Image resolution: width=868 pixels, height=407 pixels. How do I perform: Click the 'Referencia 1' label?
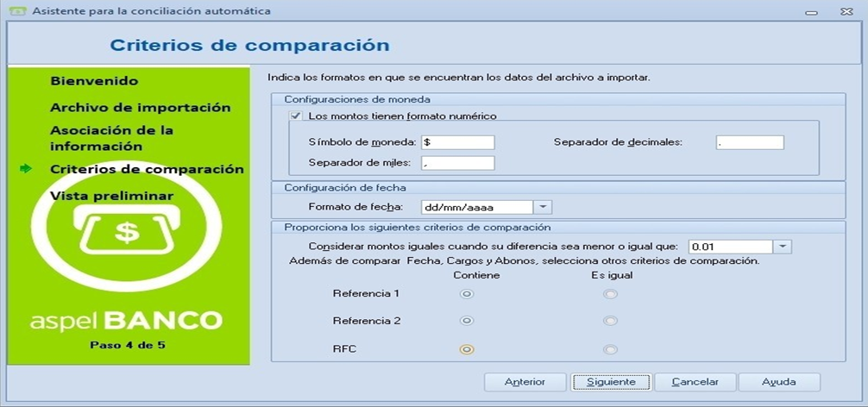366,294
